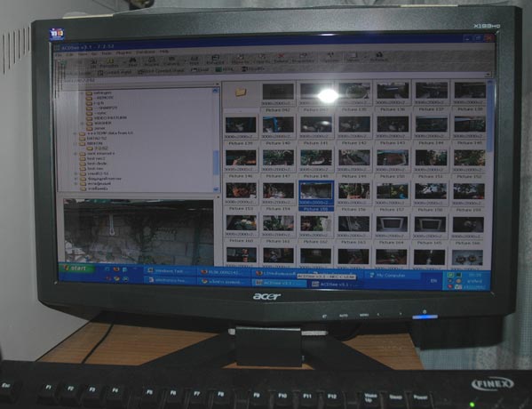This screenshot has height=409, width=532.
Task: Click the Enhance toolbar icon
Action: click(x=215, y=60)
